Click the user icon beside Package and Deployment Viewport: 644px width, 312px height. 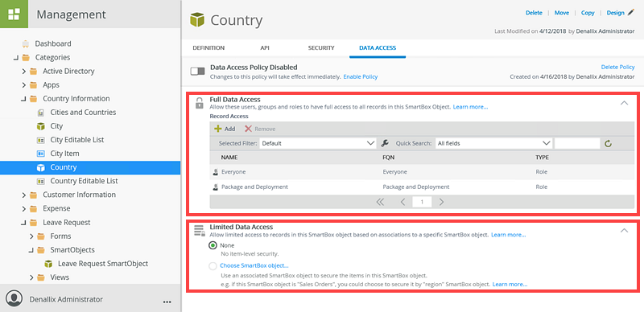215,187
